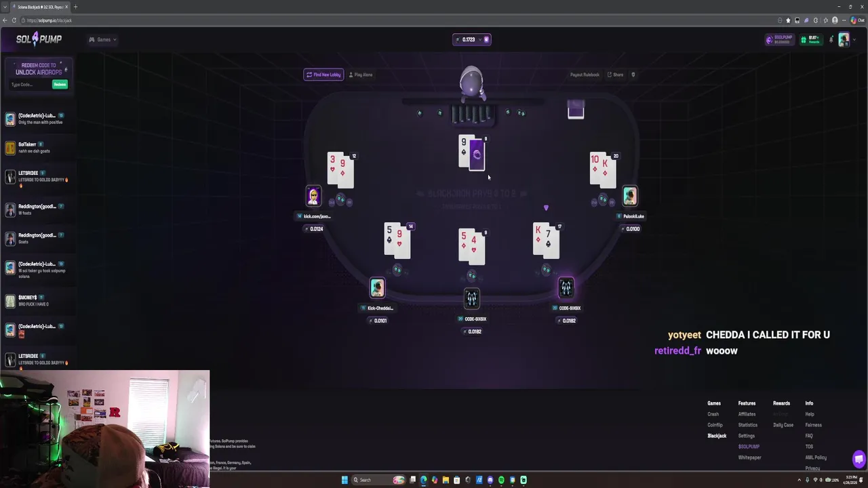Click the Share button
Viewport: 868px width, 488px height.
(616, 75)
